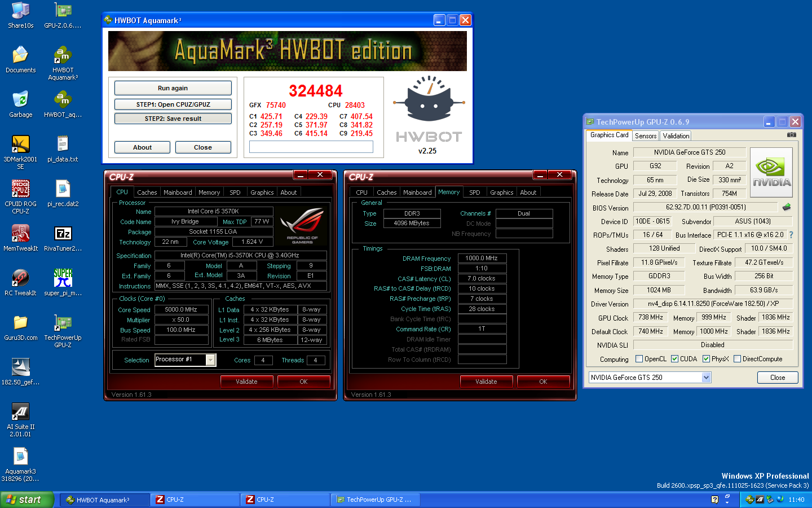The height and width of the screenshot is (508, 812).
Task: Switch to the SPD tab in the right CPU-Z window
Action: tap(475, 192)
